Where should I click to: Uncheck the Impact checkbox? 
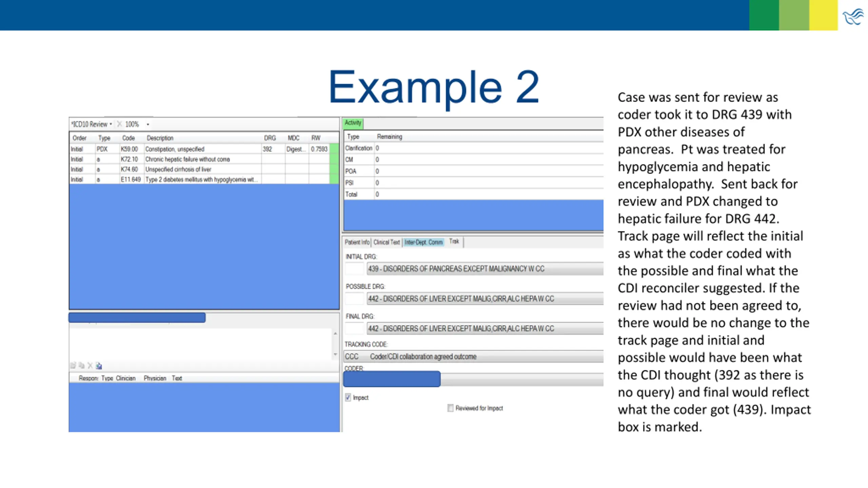pos(348,397)
